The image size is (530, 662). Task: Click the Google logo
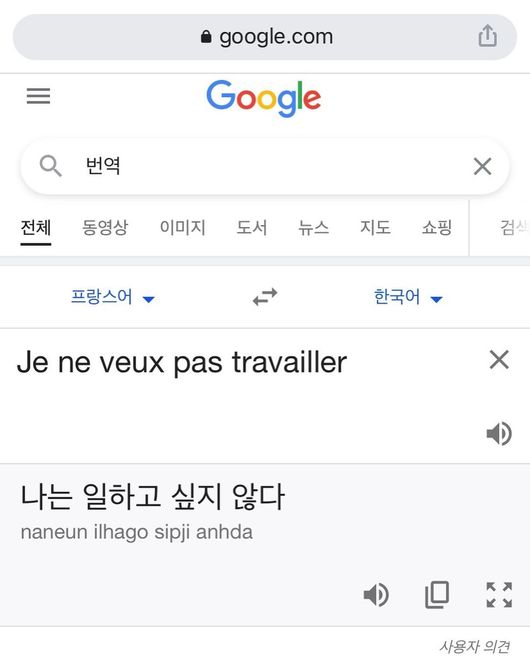pos(264,98)
